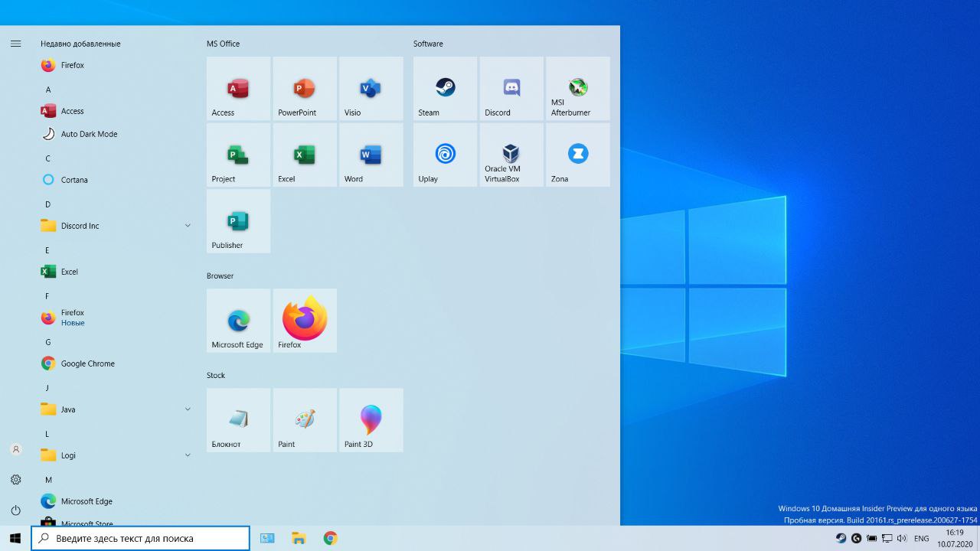Switch input language via ENG indicator
The height and width of the screenshot is (551, 980).
(x=922, y=538)
